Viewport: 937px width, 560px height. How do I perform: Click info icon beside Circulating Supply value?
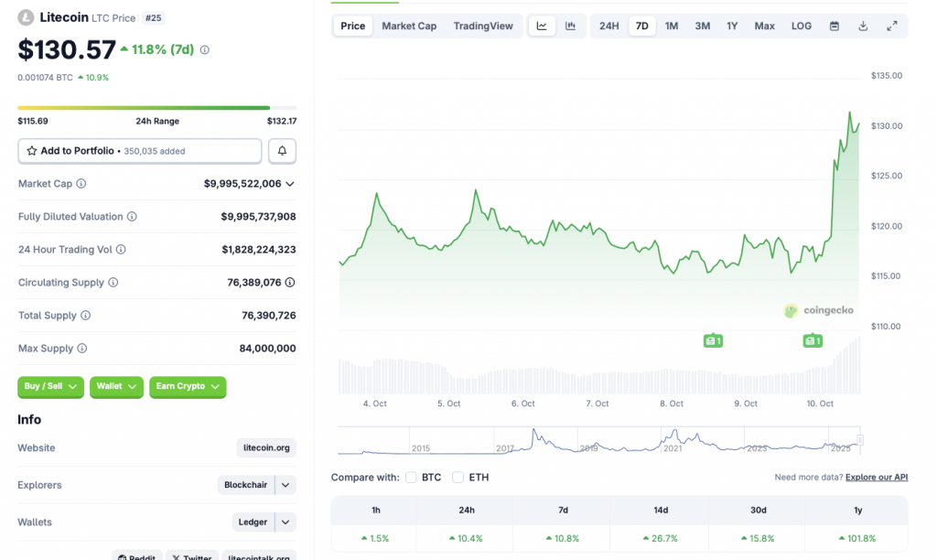point(290,283)
